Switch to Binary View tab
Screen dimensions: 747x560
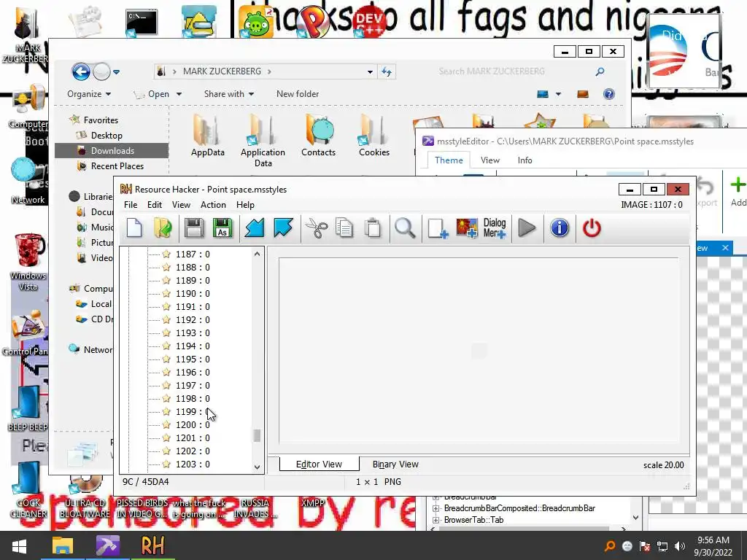[395, 464]
